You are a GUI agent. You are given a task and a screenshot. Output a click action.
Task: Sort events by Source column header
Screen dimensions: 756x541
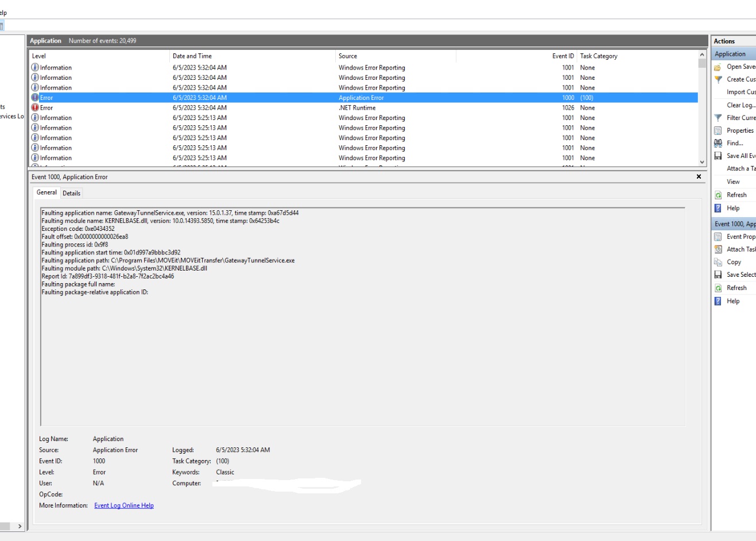pos(396,56)
